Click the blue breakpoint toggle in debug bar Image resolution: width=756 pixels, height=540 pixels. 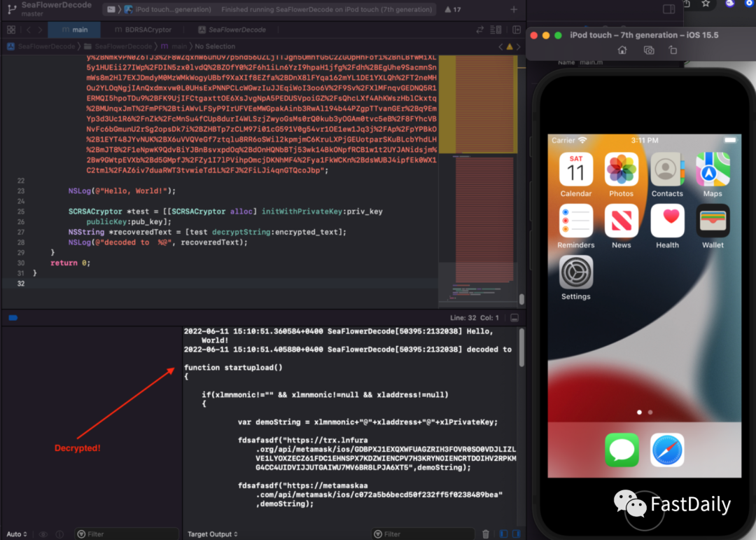point(13,317)
